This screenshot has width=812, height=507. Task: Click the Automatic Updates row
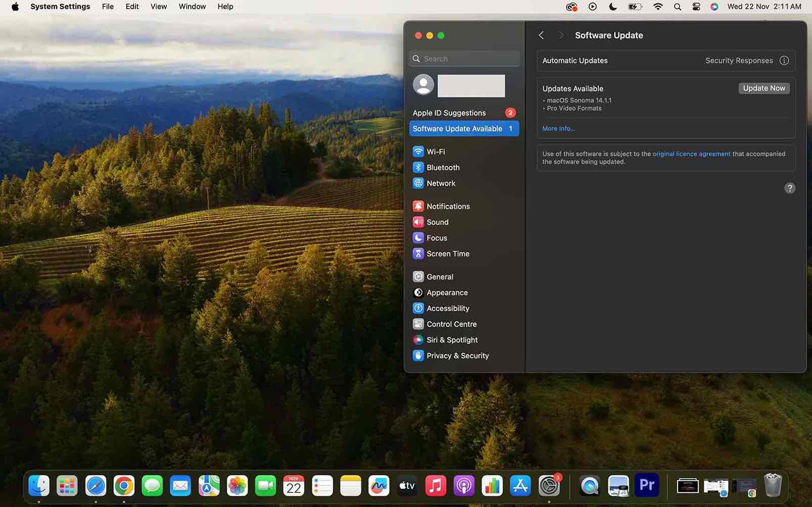click(x=665, y=61)
